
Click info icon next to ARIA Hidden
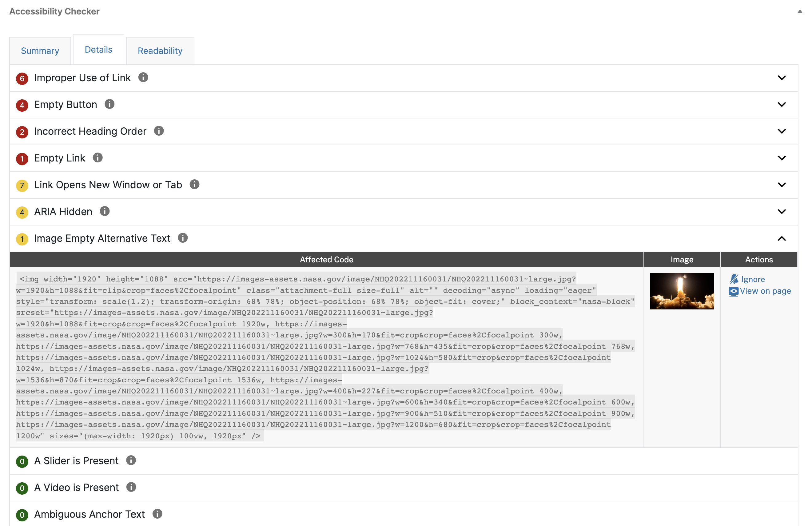pos(105,211)
